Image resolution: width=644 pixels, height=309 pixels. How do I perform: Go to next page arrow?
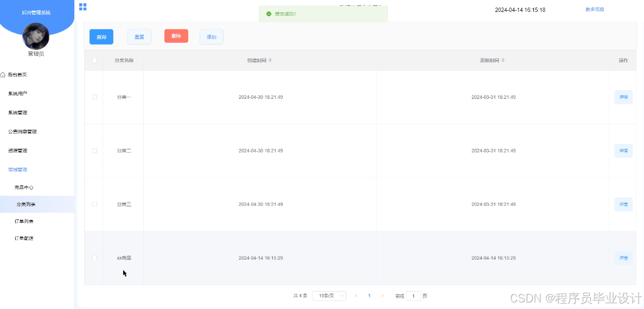(382, 296)
